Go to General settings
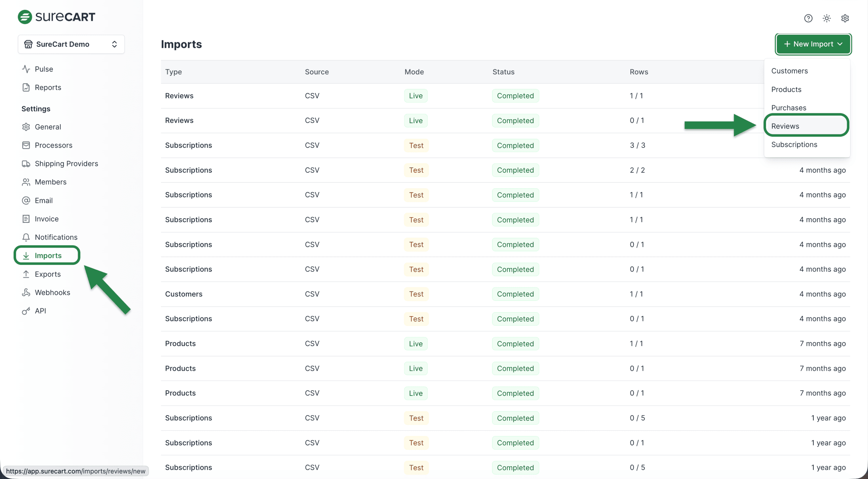This screenshot has width=868, height=479. click(x=48, y=127)
